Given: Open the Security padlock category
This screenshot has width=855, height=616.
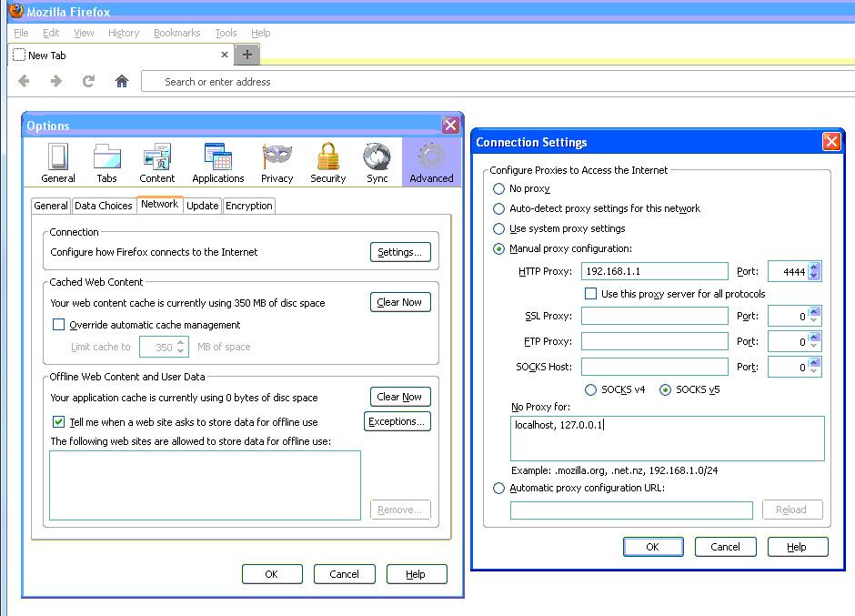Looking at the screenshot, I should pos(328,163).
